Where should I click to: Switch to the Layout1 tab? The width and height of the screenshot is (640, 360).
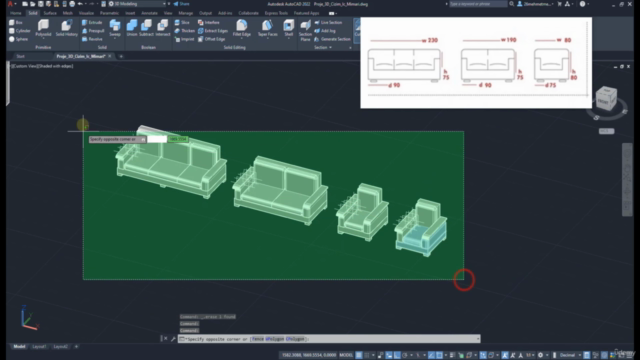point(39,347)
